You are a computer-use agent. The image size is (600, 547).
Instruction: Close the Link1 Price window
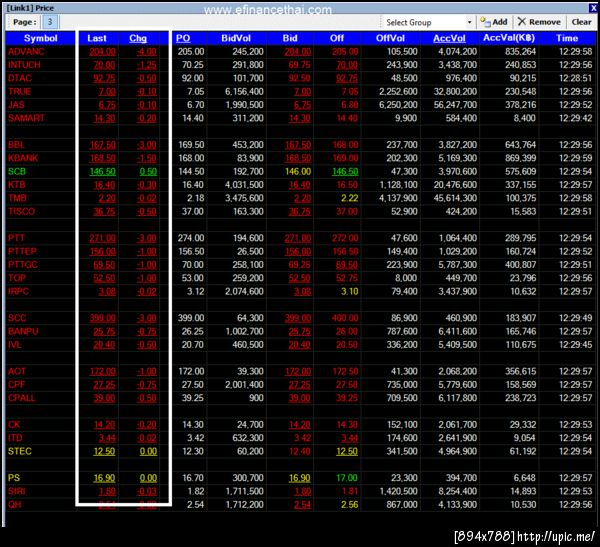pyautogui.click(x=593, y=8)
